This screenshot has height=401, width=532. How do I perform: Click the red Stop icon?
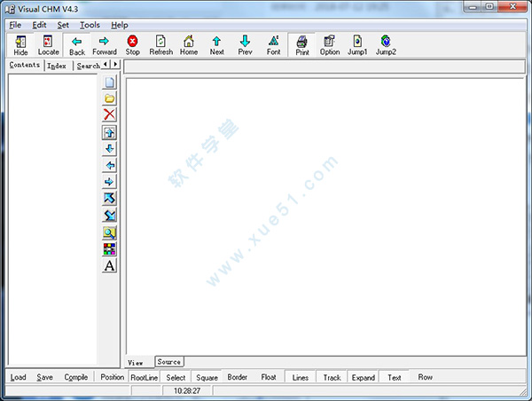pyautogui.click(x=132, y=45)
